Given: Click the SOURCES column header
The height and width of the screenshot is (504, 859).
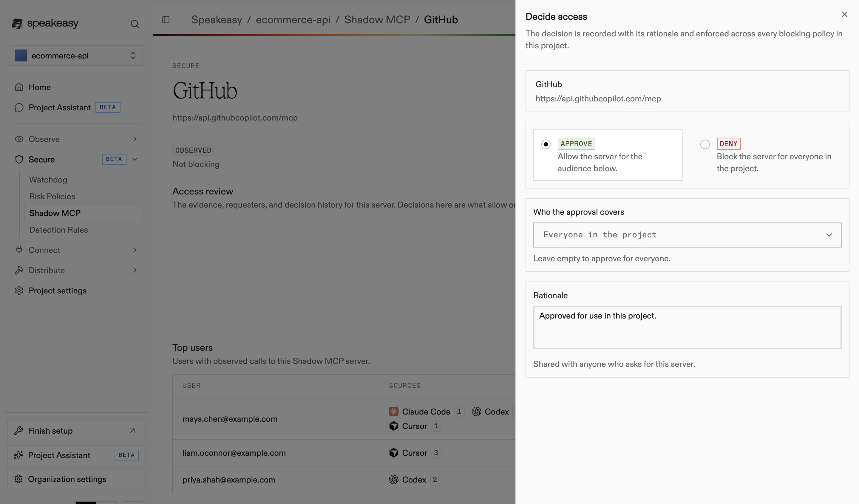Looking at the screenshot, I should (x=405, y=385).
